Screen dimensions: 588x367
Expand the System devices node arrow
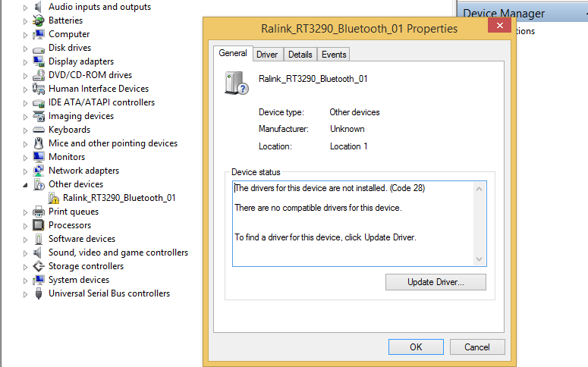click(25, 281)
